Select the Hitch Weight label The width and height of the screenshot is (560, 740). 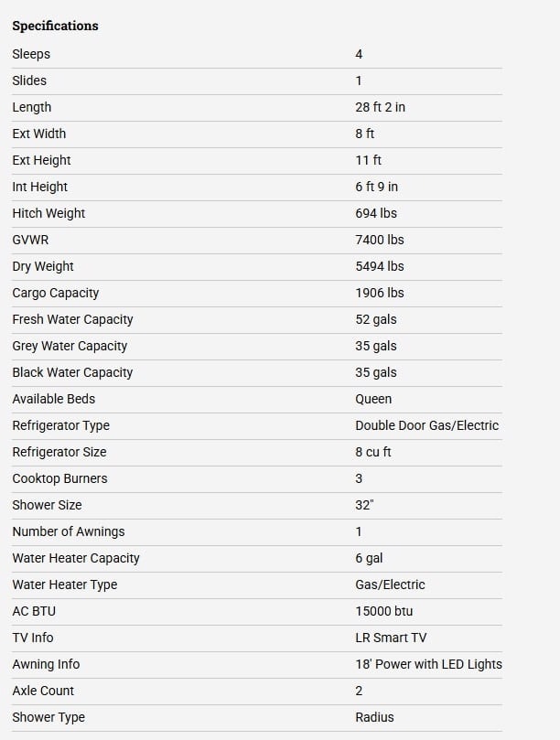pyautogui.click(x=48, y=213)
